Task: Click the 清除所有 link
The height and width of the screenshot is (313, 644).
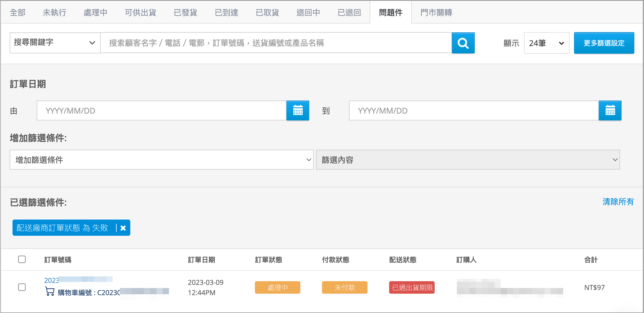Action: coord(618,202)
